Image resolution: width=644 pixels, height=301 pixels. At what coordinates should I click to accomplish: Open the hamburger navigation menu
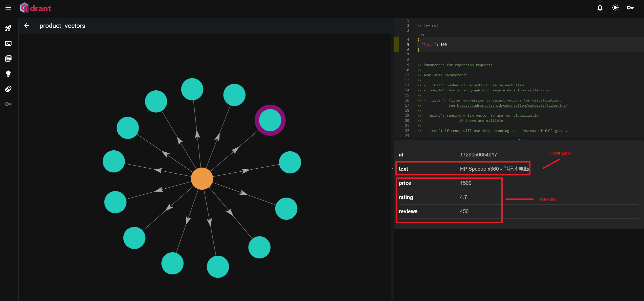click(8, 8)
